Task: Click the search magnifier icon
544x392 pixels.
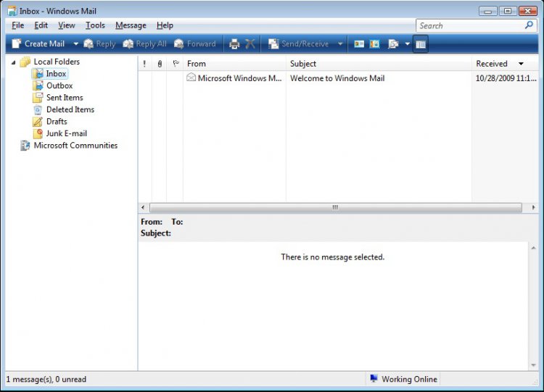Action: pyautogui.click(x=529, y=25)
